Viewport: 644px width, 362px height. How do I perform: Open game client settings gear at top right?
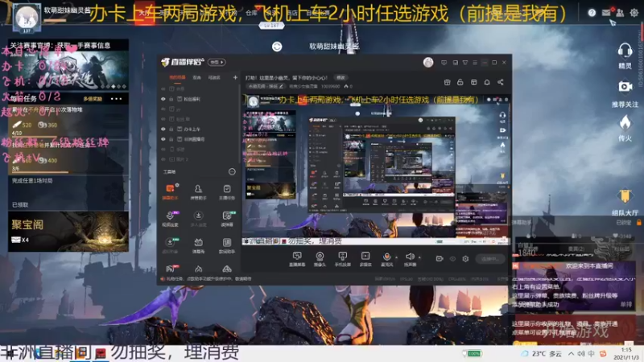tap(634, 13)
